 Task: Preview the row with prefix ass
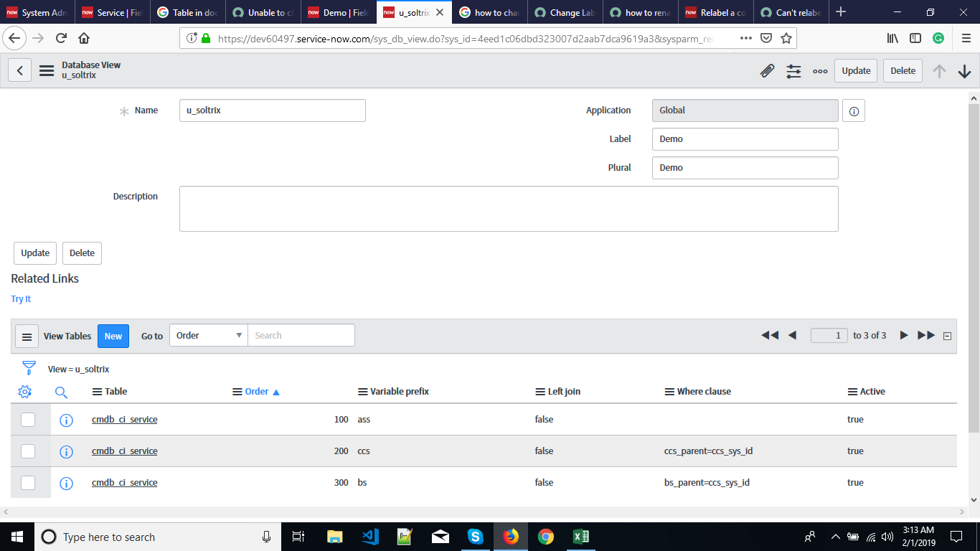[66, 420]
